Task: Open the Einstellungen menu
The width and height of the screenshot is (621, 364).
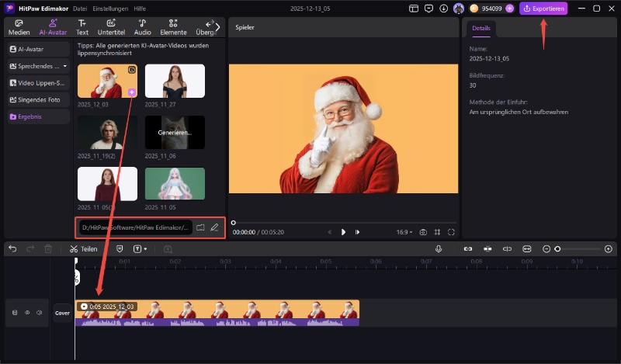Action: (109, 8)
